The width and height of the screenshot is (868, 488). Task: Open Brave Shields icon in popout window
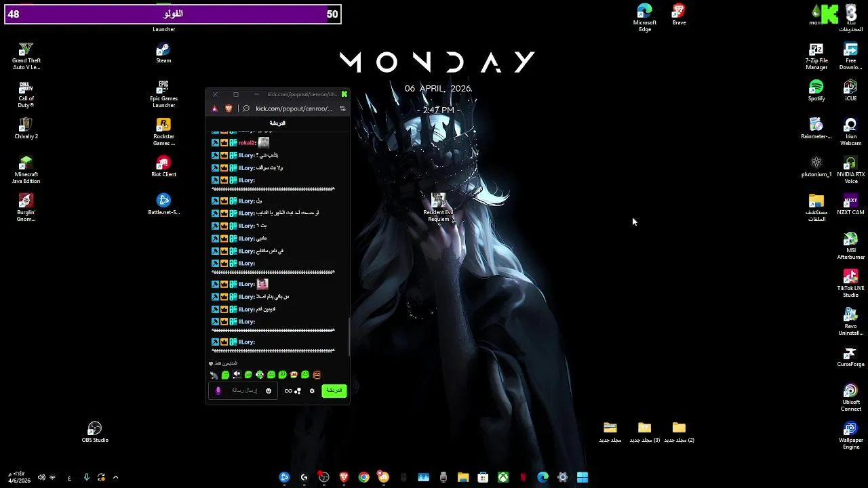click(229, 108)
